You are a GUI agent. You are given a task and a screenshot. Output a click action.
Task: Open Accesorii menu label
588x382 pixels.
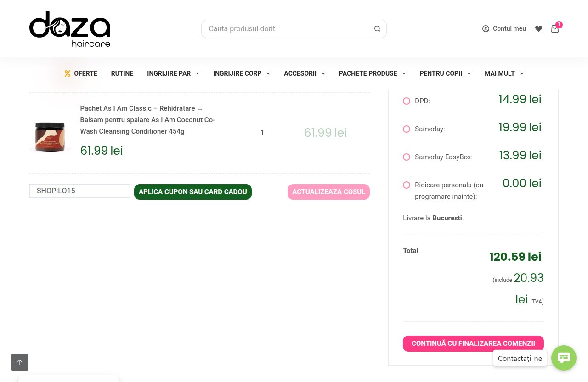click(x=300, y=73)
